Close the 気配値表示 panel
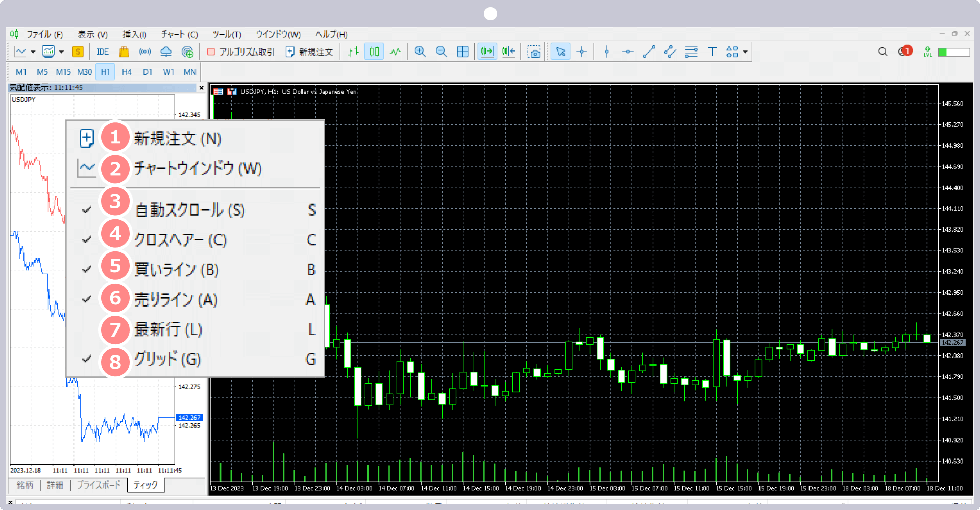The width and height of the screenshot is (980, 510). pyautogui.click(x=201, y=88)
